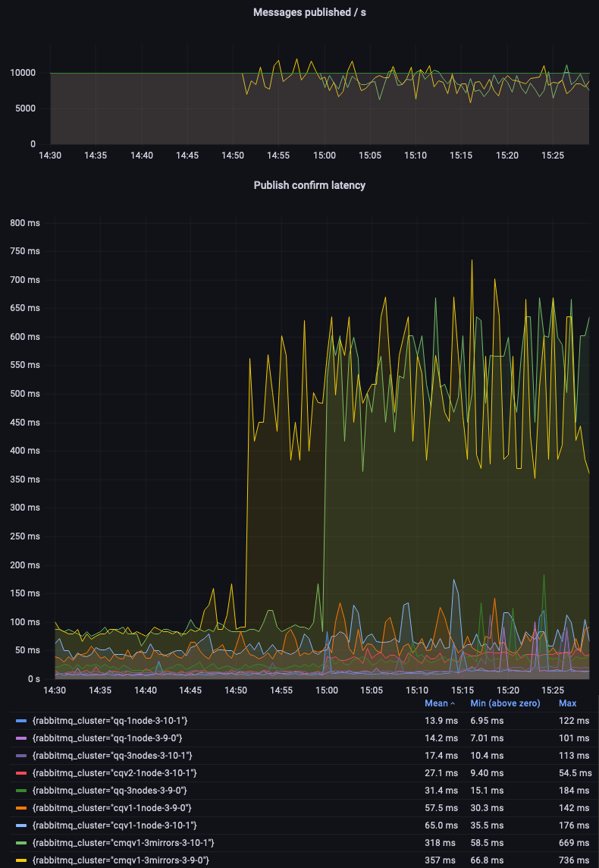Click the 800 ms label on latency y-axis
Image resolution: width=599 pixels, height=868 pixels.
click(25, 223)
